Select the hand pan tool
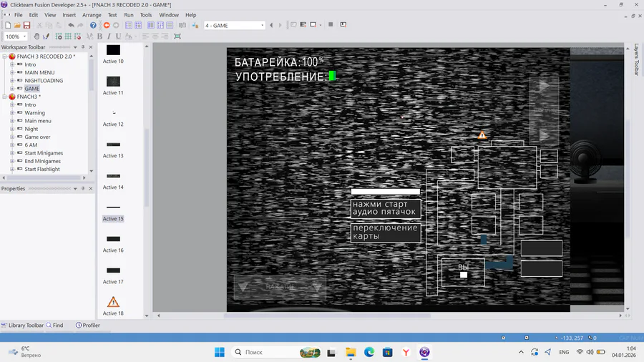This screenshot has width=644, height=362. 36,36
